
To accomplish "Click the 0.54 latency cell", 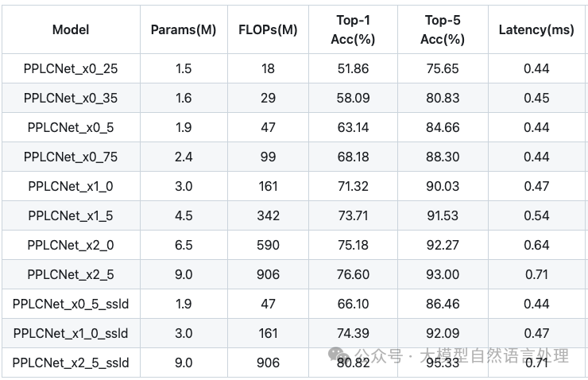I will pyautogui.click(x=536, y=215).
